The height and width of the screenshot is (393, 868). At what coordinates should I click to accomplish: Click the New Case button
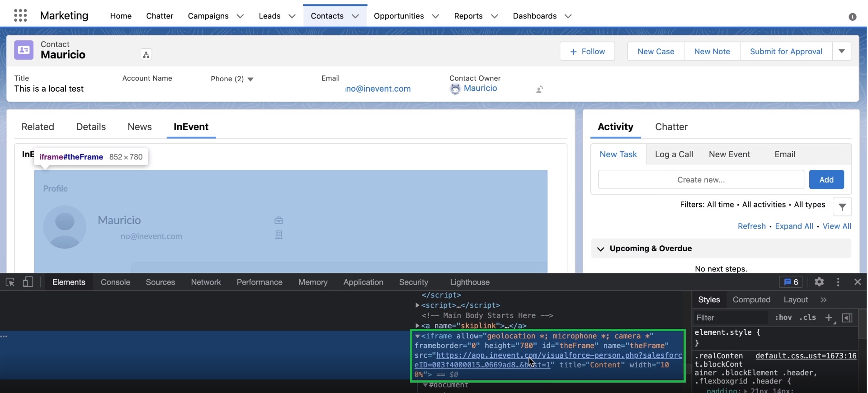pos(656,51)
